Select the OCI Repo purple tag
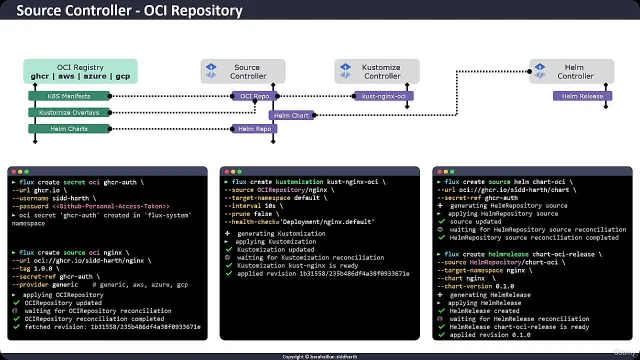Image resolution: width=640 pixels, height=360 pixels. click(x=255, y=96)
